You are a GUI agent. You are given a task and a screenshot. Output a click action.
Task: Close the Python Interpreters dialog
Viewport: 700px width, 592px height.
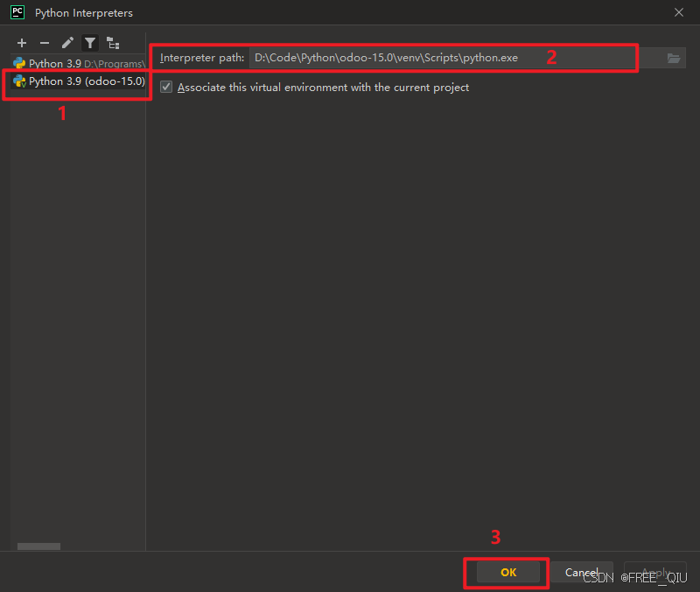679,12
